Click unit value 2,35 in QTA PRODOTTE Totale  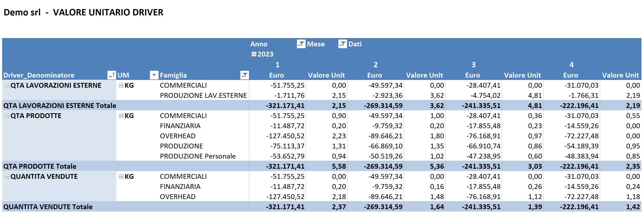coord(633,166)
